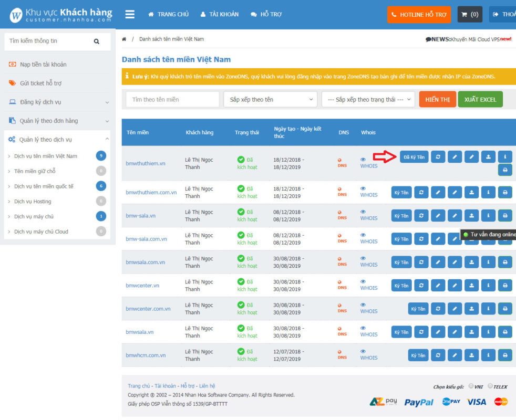Click the home icon in breadcrumb
This screenshot has height=420, width=516.
pos(124,39)
